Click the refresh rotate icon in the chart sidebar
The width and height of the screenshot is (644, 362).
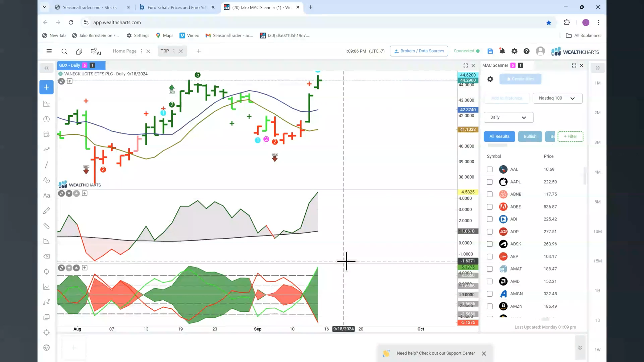tap(47, 271)
